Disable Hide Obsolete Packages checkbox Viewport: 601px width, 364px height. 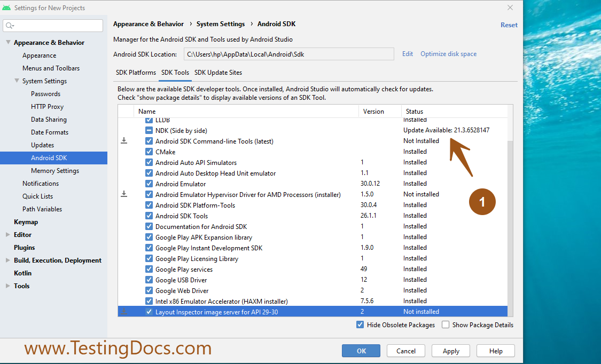pyautogui.click(x=360, y=325)
